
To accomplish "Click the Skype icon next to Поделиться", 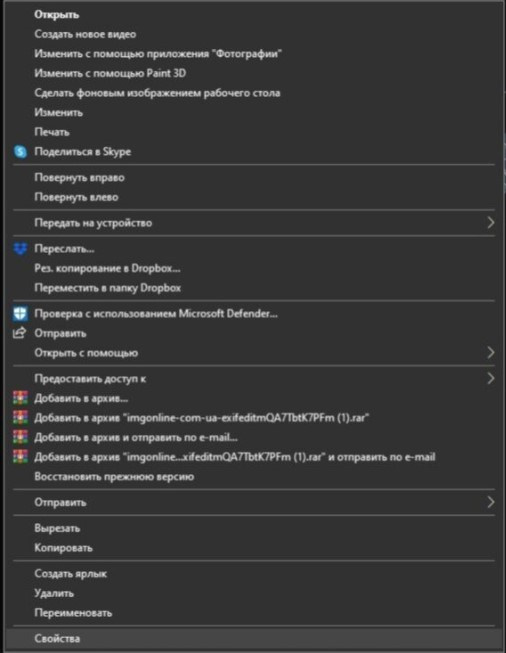I will tap(20, 152).
